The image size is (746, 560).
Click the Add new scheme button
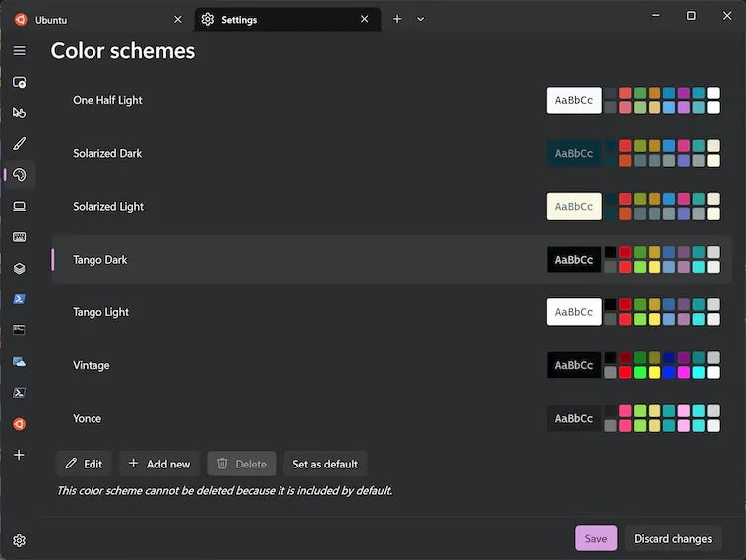tap(159, 464)
